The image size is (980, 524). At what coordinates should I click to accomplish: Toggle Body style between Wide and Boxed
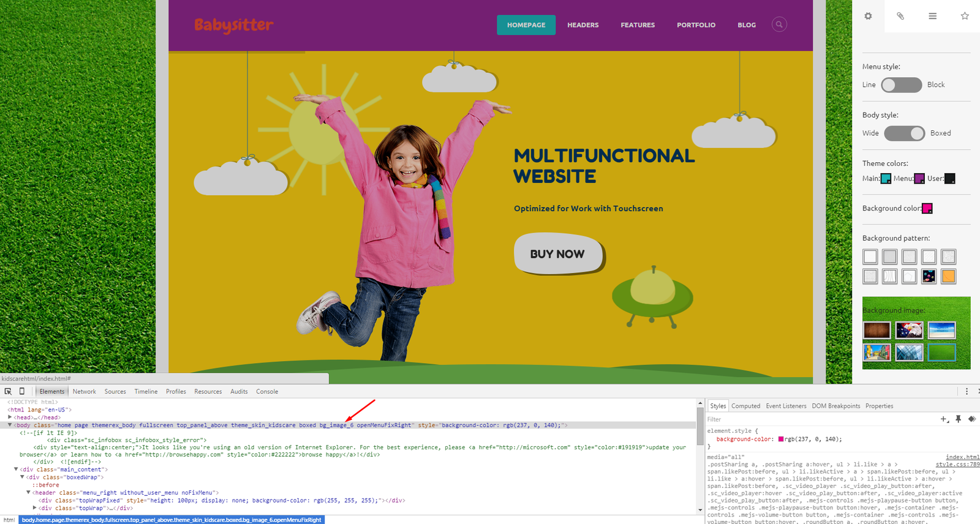coord(904,133)
